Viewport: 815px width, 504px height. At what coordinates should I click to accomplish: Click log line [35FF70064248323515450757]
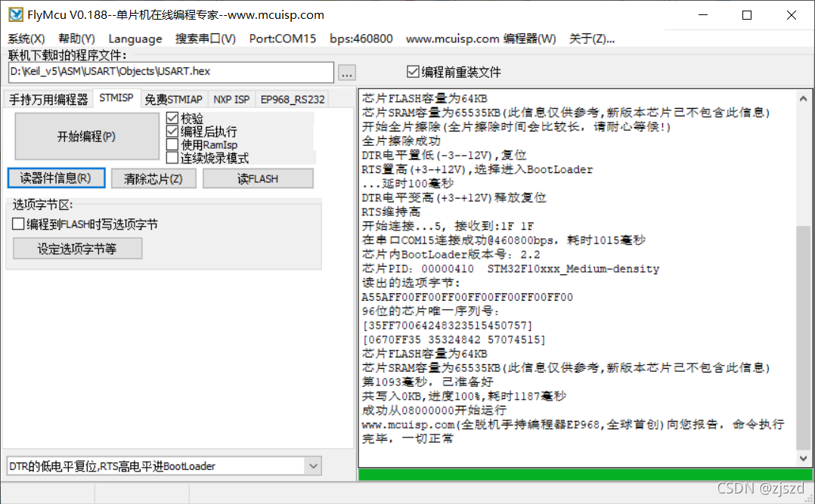[x=448, y=325]
